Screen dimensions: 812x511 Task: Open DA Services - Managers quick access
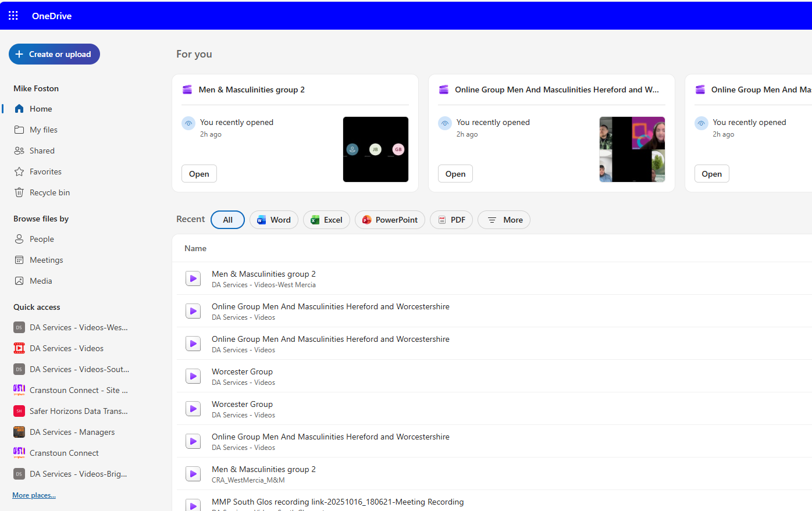click(72, 432)
